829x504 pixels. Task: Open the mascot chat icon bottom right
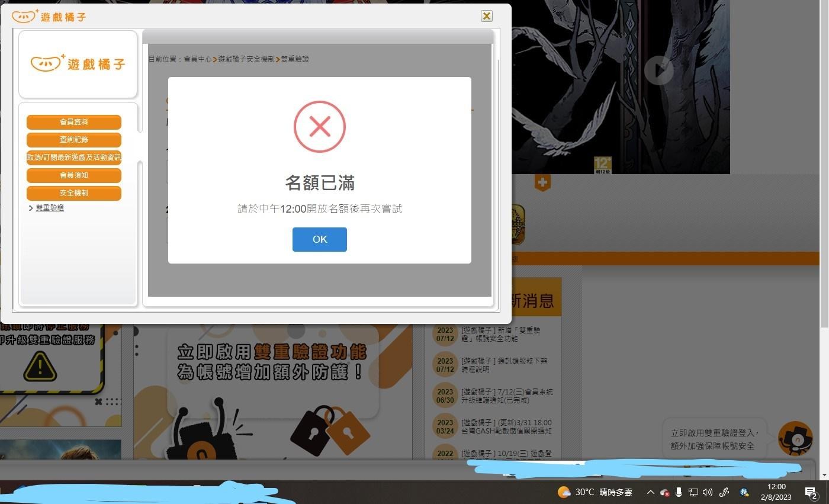[796, 438]
